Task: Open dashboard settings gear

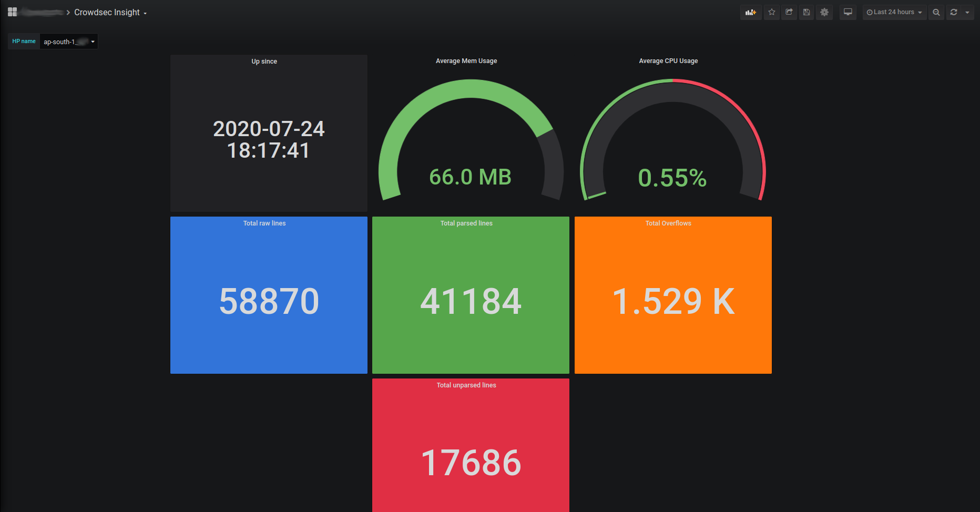Action: click(824, 12)
